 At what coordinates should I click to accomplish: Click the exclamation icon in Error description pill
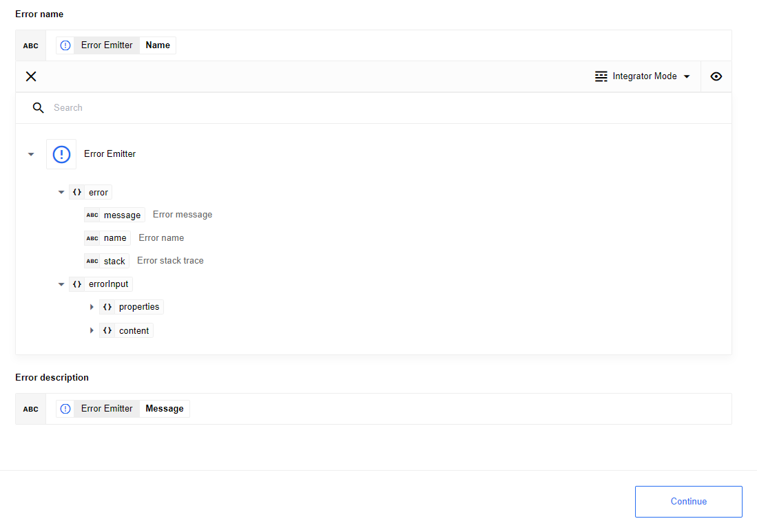65,409
